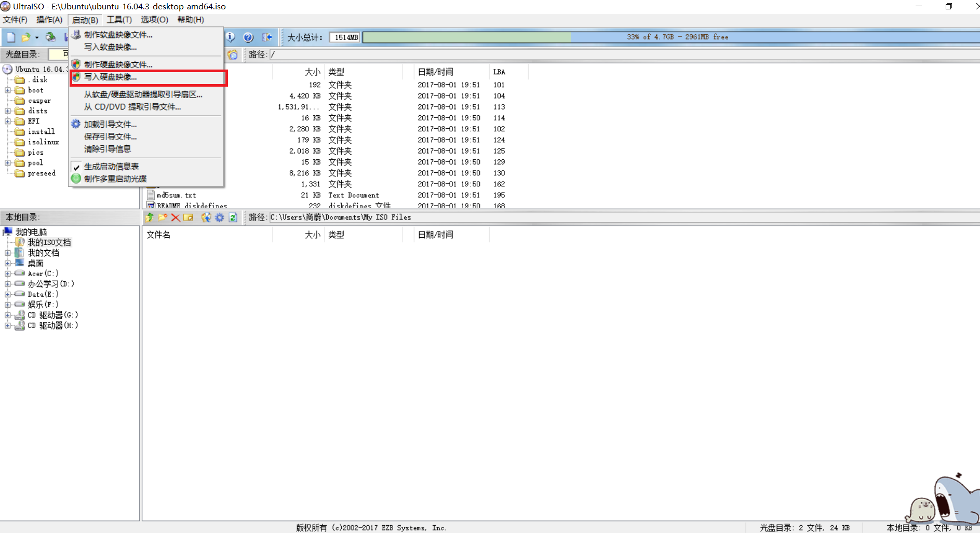
Task: Click the disc folder icon beside upper 路径
Action: tap(233, 54)
